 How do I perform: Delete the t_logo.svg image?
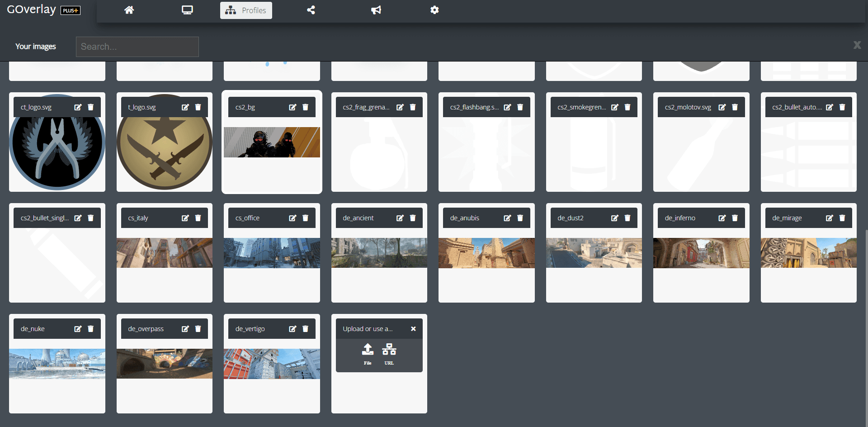click(198, 107)
